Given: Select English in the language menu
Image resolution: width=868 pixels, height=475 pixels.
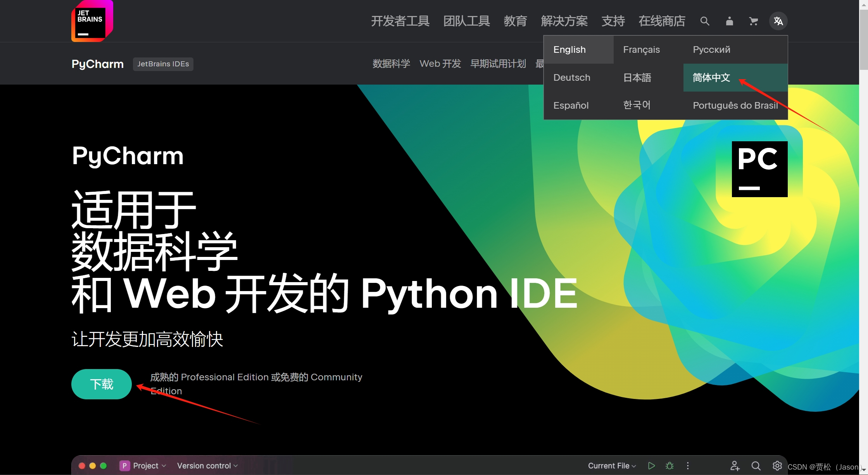Looking at the screenshot, I should click(569, 50).
